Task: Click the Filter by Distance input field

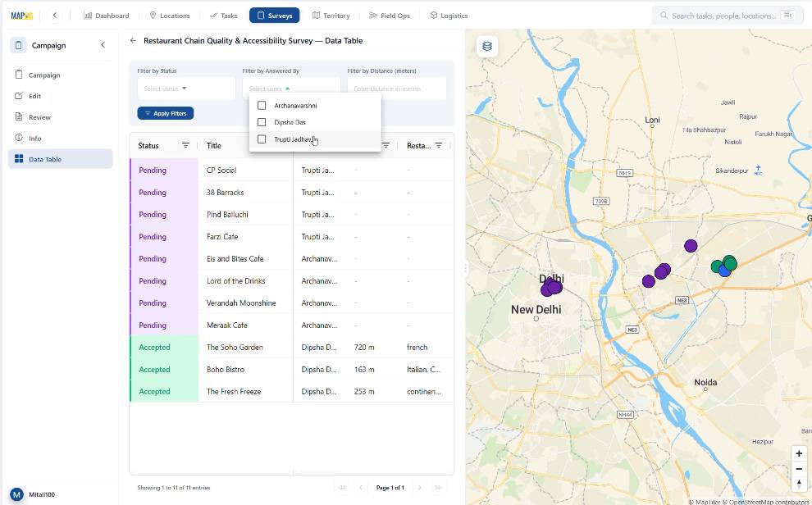Action: [397, 89]
